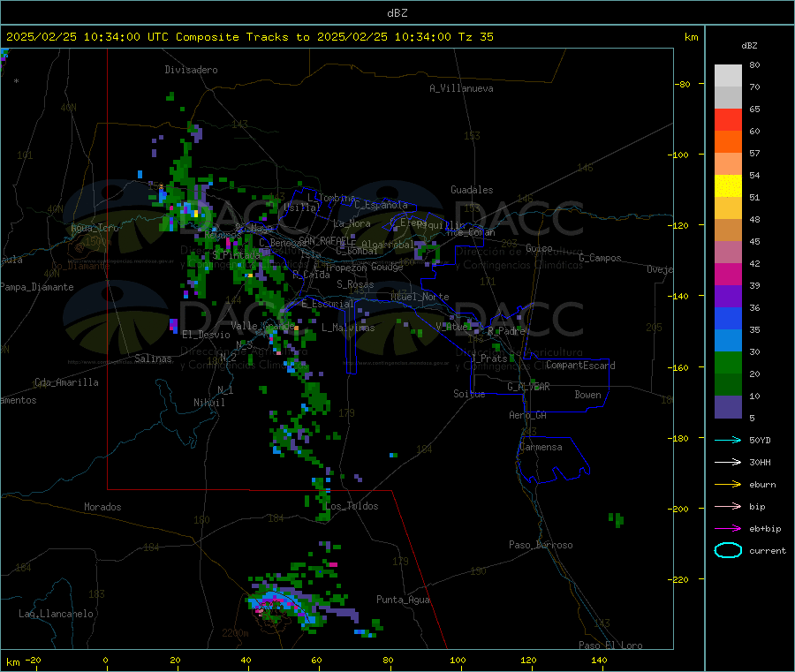Click the yellow eburn arrow in legend
The width and height of the screenshot is (795, 672).
click(728, 484)
